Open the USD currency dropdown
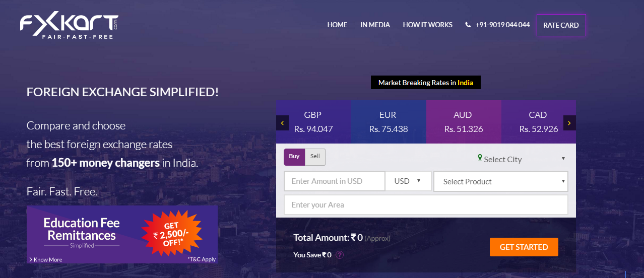Screen dimensions: 644x278 point(408,181)
